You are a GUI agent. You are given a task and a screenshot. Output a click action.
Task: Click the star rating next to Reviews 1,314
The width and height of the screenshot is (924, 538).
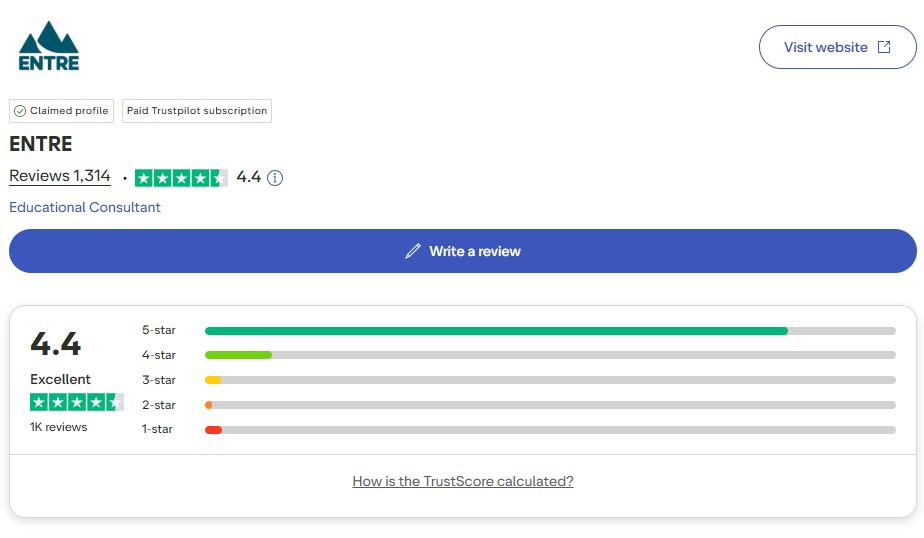tap(181, 178)
